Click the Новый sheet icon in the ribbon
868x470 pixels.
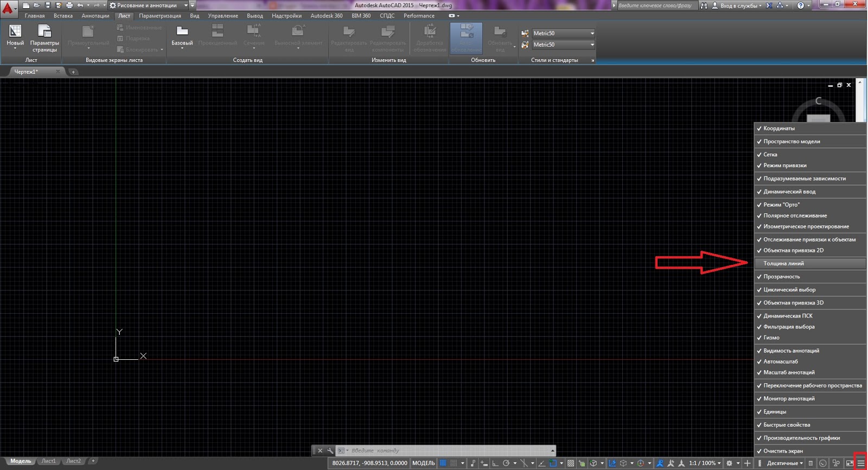(x=15, y=31)
